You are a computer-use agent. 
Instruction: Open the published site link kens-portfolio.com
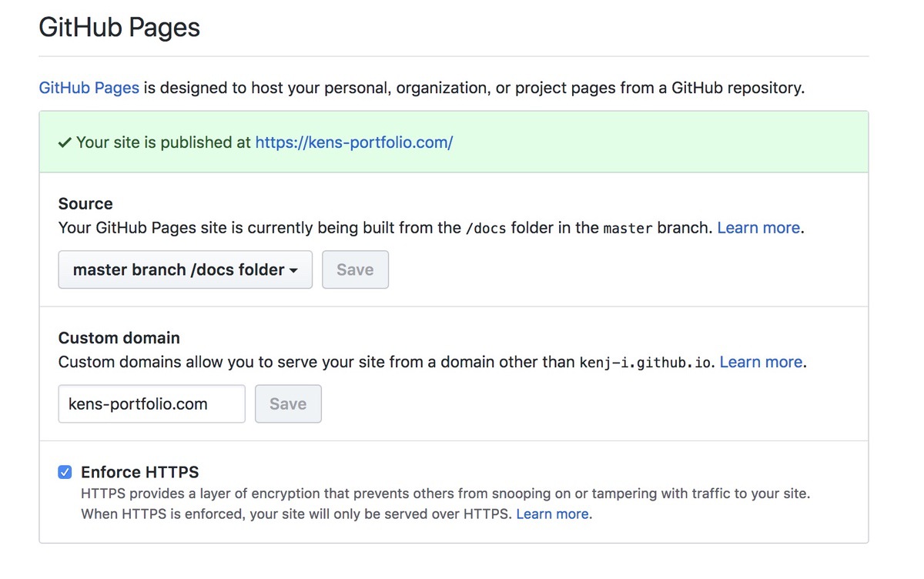(x=353, y=142)
